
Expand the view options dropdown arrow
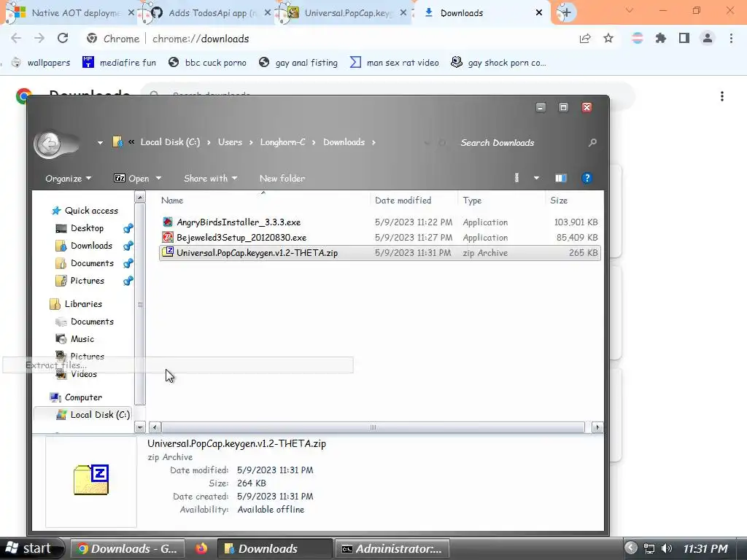(536, 178)
